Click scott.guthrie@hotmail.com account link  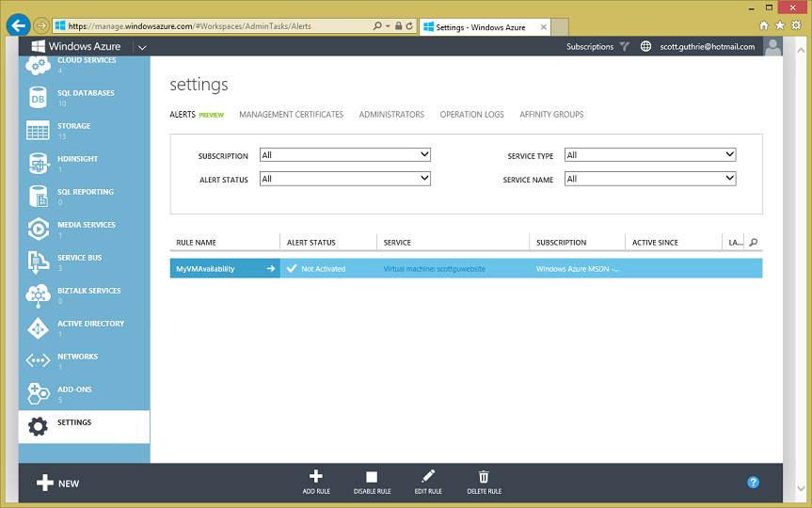click(707, 47)
